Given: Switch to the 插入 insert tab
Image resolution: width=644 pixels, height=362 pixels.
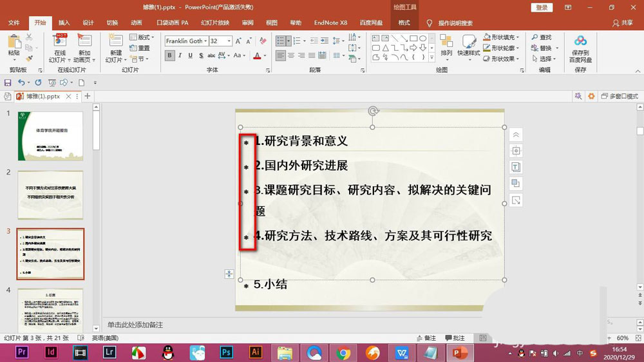Looking at the screenshot, I should [x=64, y=23].
